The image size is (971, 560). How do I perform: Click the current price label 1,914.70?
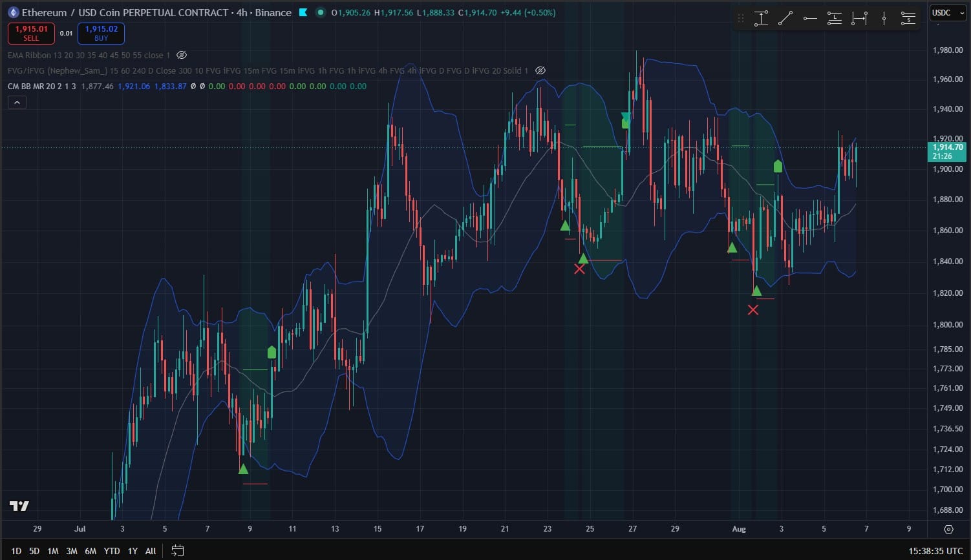click(x=947, y=151)
